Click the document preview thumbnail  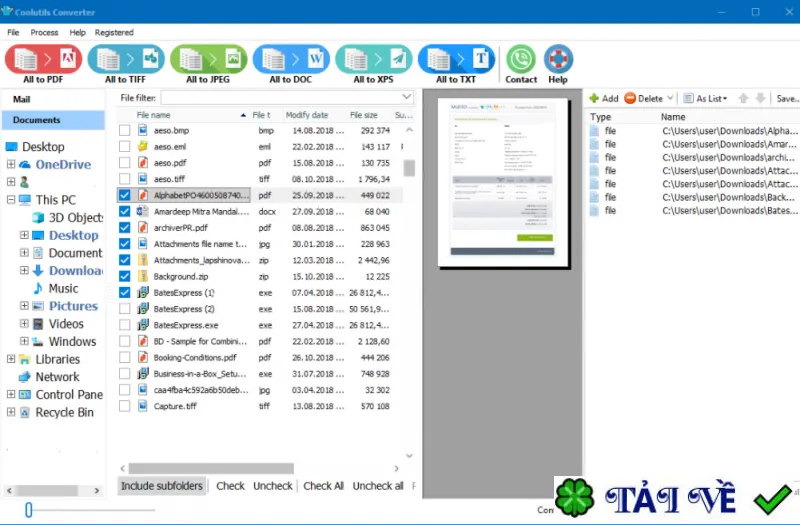point(503,182)
